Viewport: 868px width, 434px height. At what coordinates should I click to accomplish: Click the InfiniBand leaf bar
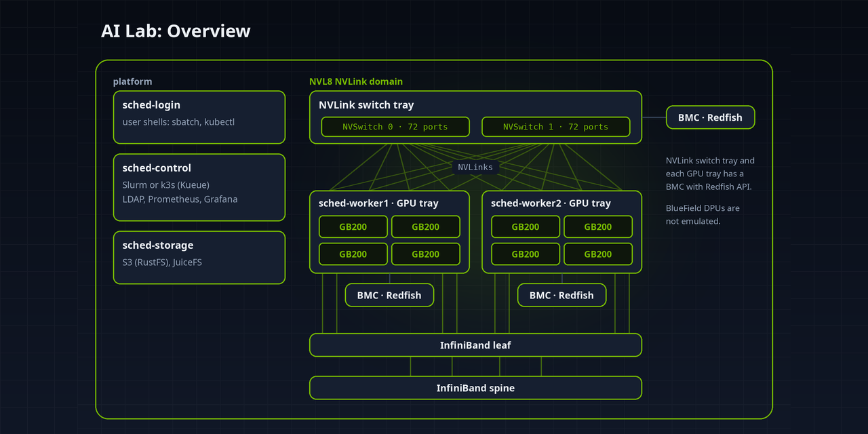coord(475,345)
